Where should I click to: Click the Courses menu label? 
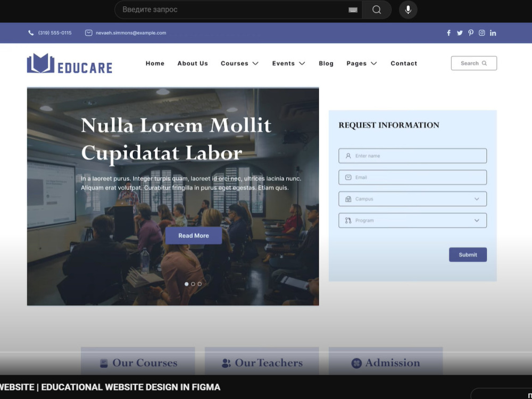235,63
